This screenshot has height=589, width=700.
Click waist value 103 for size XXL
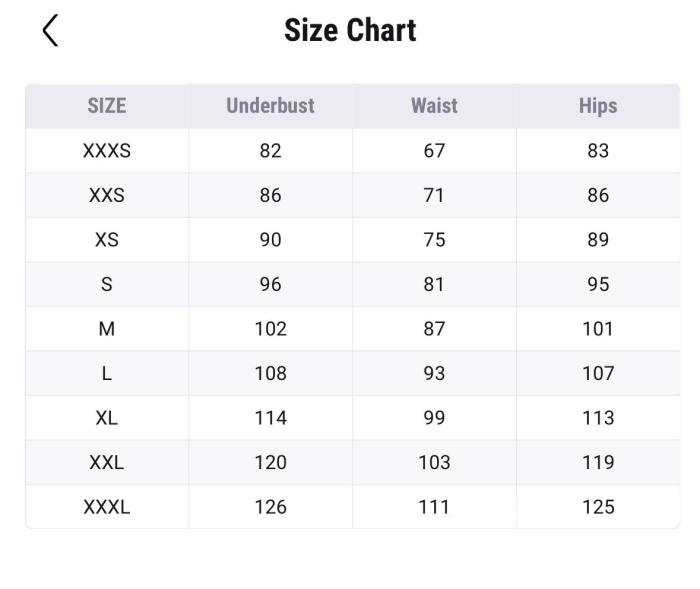coord(434,462)
